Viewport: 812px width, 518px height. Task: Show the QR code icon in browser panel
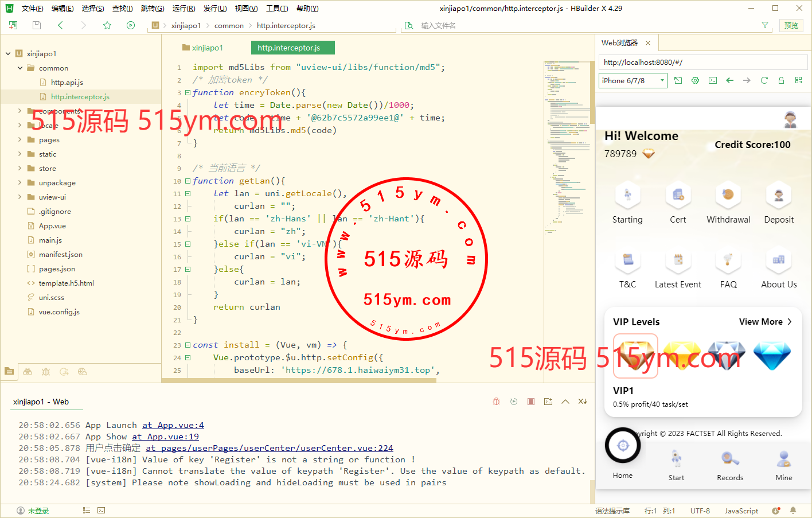coord(798,81)
